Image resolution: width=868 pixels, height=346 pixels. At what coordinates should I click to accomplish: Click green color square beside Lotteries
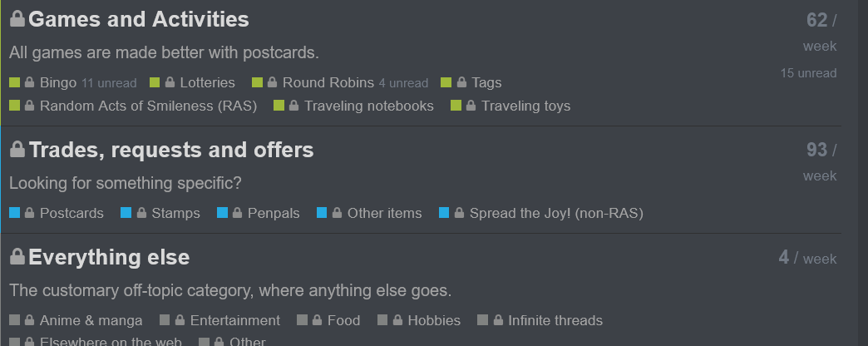pos(155,82)
